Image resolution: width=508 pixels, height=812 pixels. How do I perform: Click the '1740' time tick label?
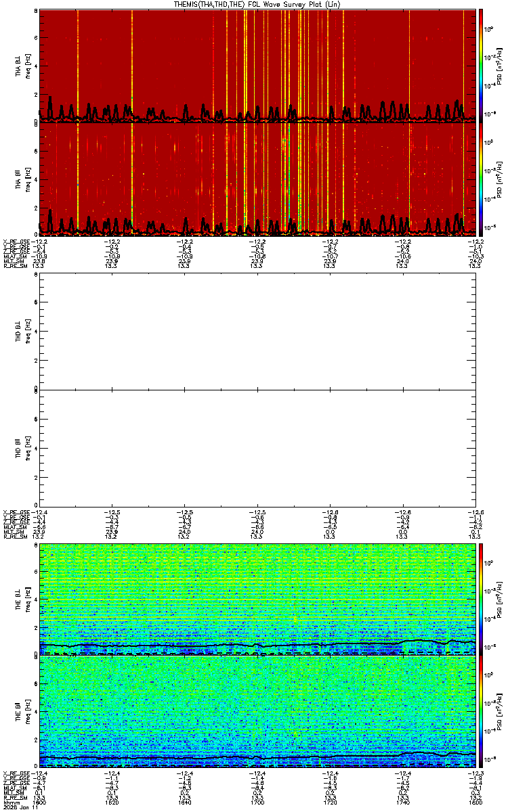[403, 803]
